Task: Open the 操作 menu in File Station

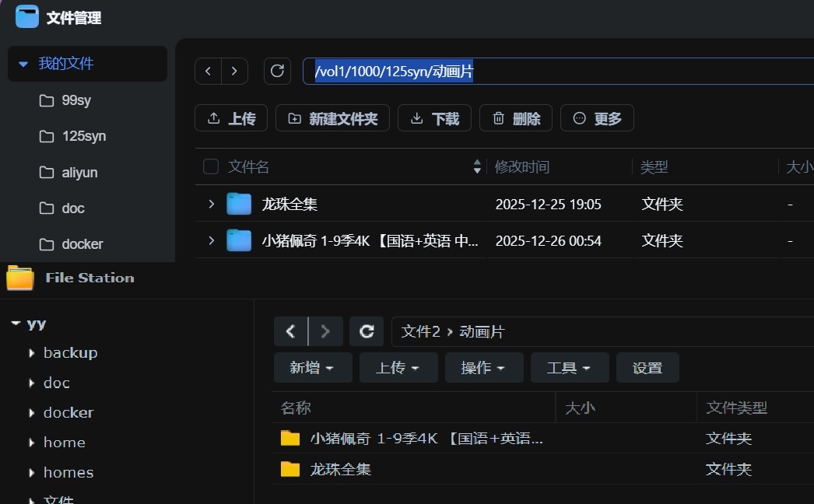Action: (x=484, y=367)
